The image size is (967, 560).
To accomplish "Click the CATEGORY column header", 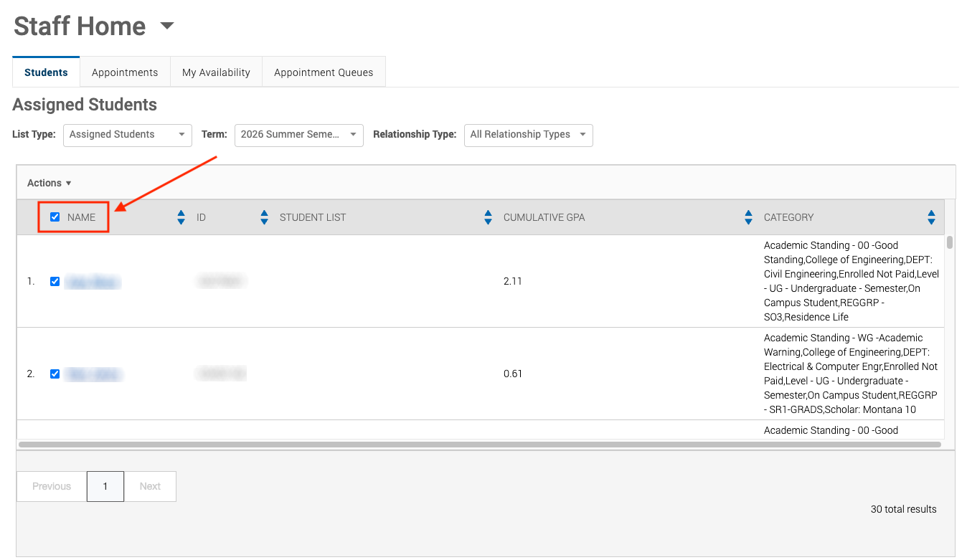I will pyautogui.click(x=789, y=217).
